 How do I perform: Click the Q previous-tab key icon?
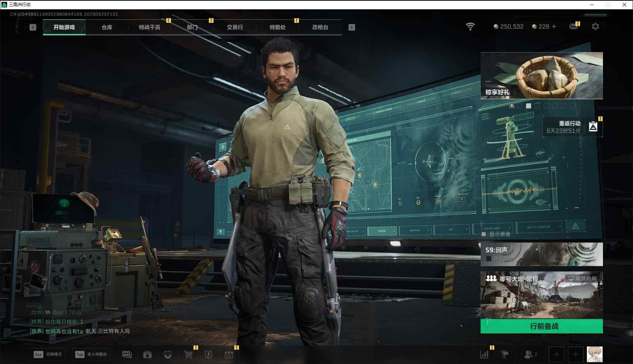[33, 27]
